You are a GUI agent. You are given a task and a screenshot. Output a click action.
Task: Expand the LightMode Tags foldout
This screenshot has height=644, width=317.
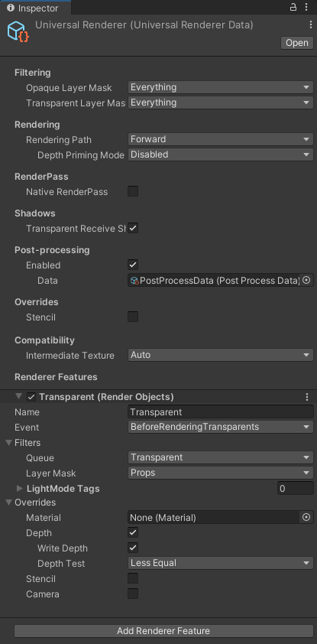coord(20,489)
